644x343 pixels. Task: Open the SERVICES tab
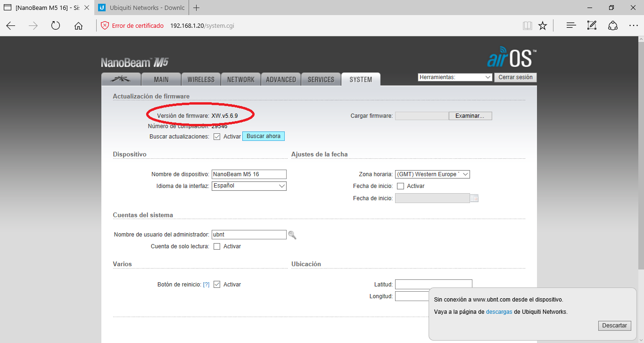click(321, 80)
